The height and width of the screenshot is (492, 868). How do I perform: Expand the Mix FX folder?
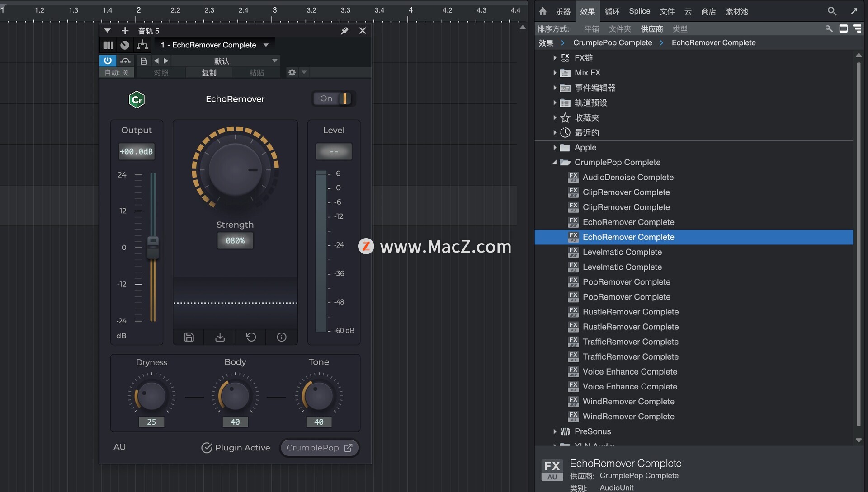click(555, 73)
